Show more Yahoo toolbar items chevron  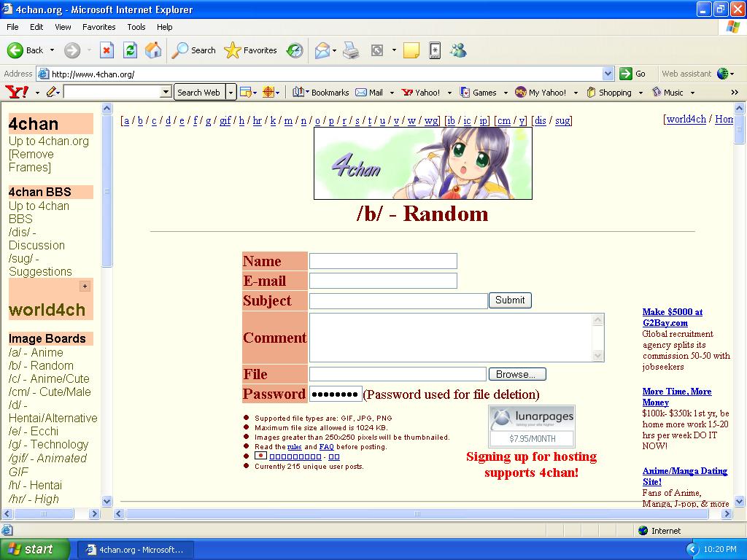[x=734, y=93]
